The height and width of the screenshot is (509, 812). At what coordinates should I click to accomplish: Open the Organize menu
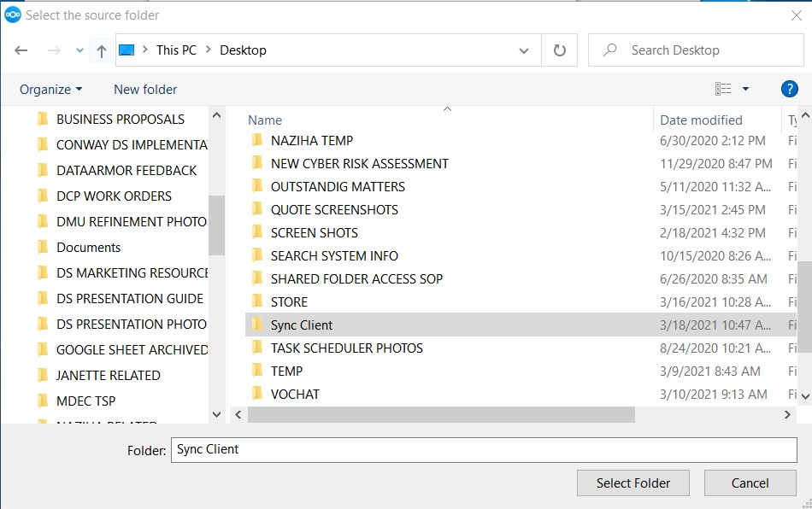pyautogui.click(x=51, y=89)
